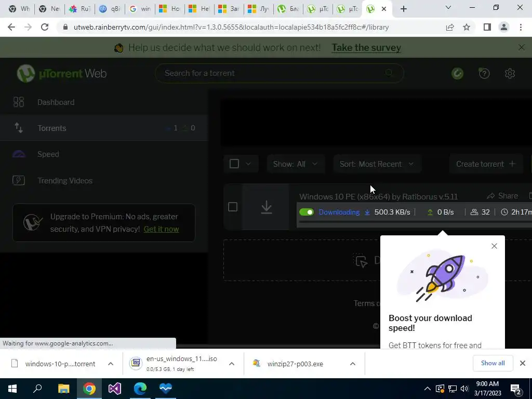This screenshot has height=399, width=532.
Task: Check the Windows 10 PE torrent checkbox
Action: pos(233,207)
